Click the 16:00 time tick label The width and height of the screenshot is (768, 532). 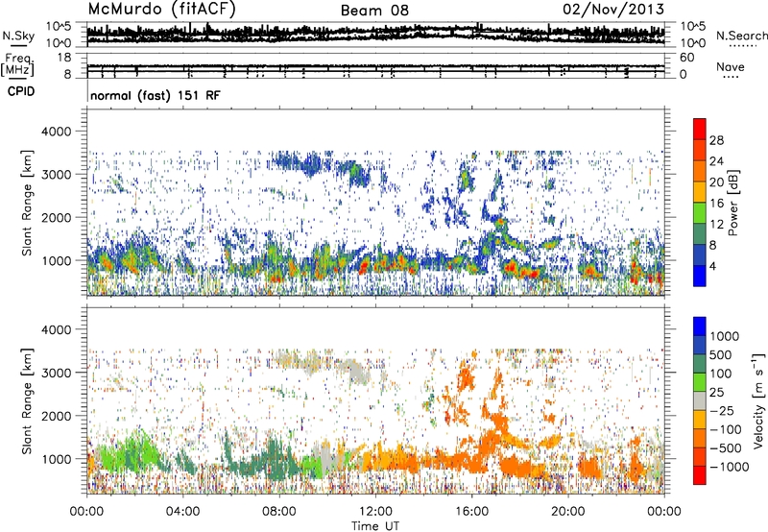coord(471,512)
